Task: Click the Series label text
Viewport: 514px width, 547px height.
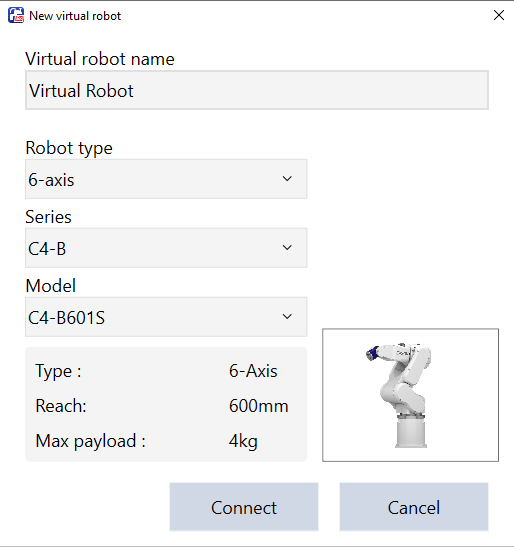Action: tap(49, 217)
